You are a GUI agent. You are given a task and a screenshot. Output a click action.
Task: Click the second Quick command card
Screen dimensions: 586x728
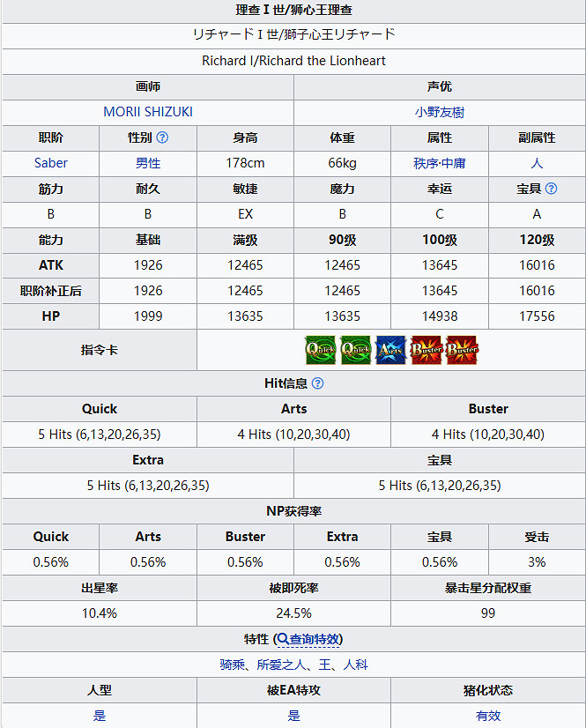(x=356, y=350)
